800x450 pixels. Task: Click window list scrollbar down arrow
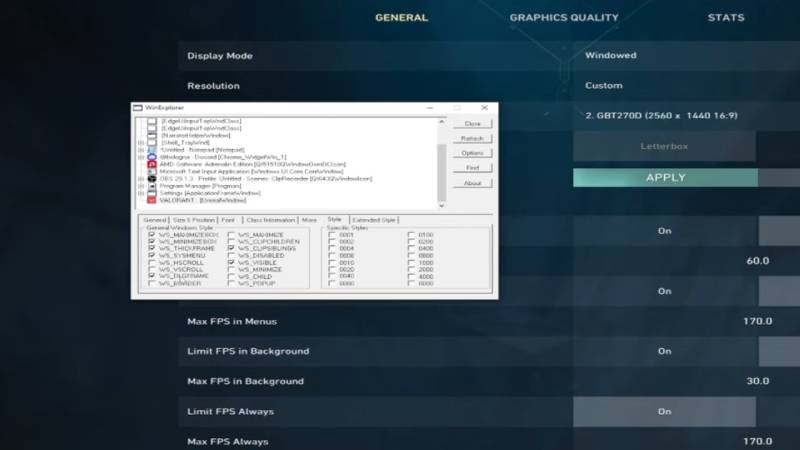click(x=442, y=206)
